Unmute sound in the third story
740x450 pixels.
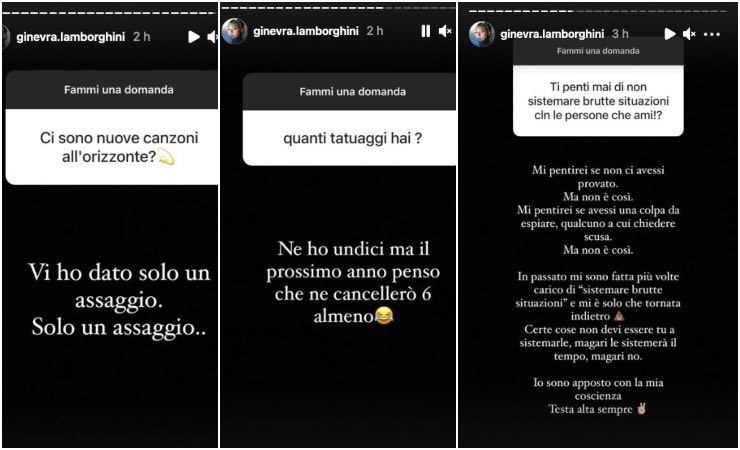pyautogui.click(x=689, y=34)
